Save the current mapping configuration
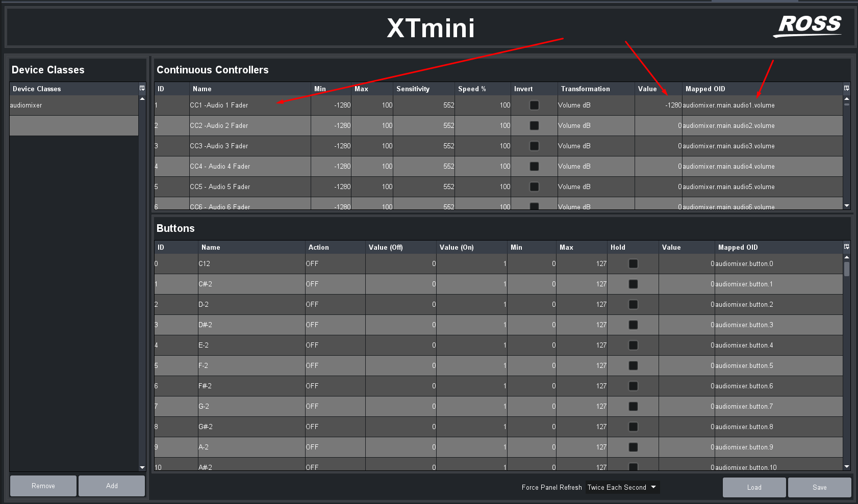This screenshot has width=858, height=504. point(819,487)
